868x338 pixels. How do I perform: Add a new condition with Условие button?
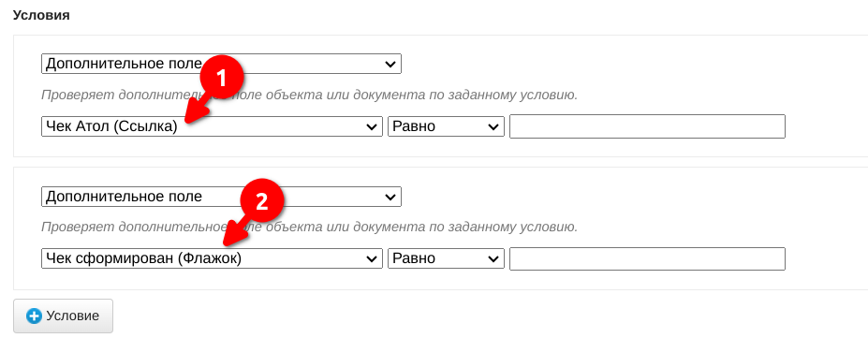point(63,316)
